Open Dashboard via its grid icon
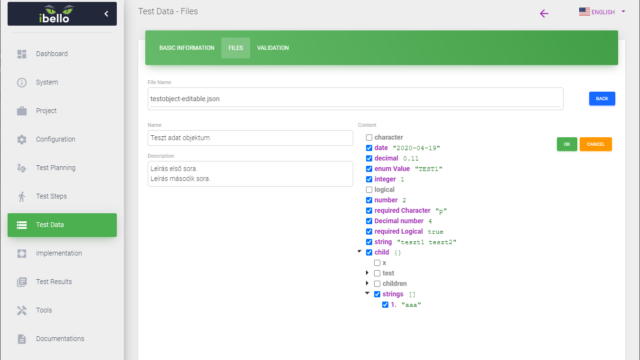640x360 pixels. click(x=22, y=54)
